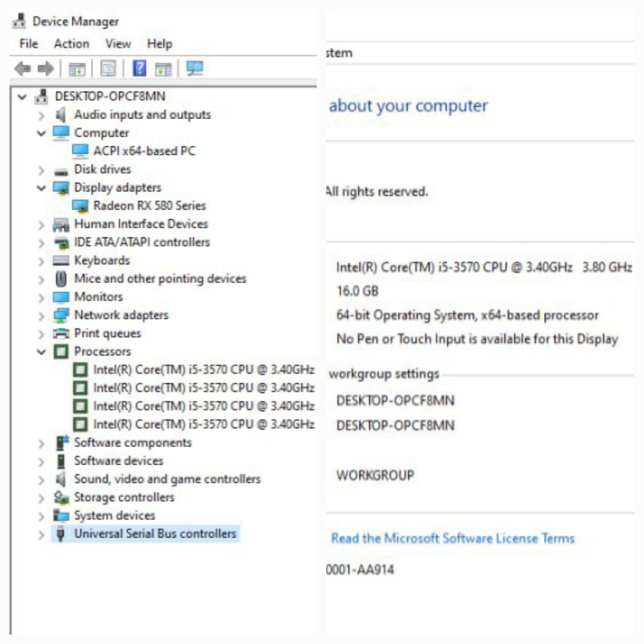Click the 64-bit Operating System text

click(x=467, y=315)
